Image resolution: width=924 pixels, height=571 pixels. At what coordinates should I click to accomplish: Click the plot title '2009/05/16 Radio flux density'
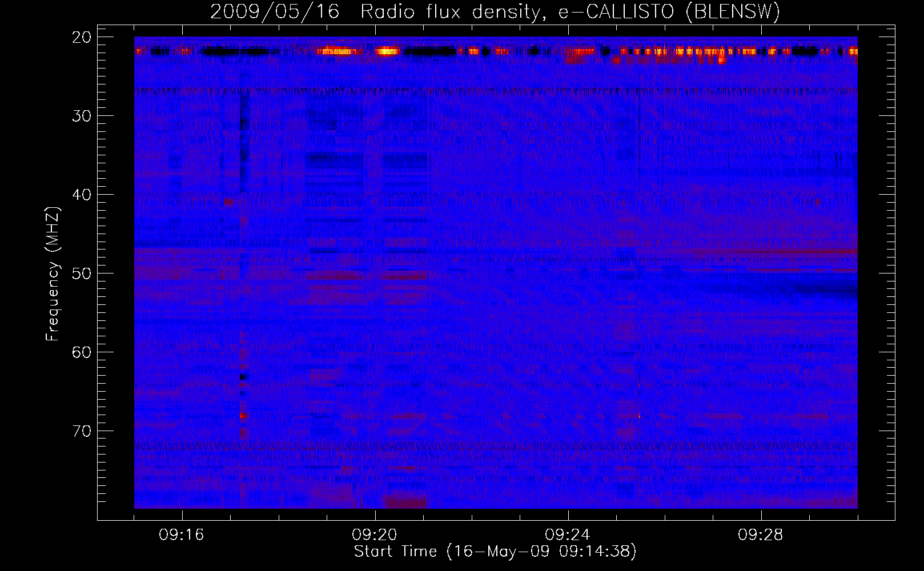tap(495, 11)
